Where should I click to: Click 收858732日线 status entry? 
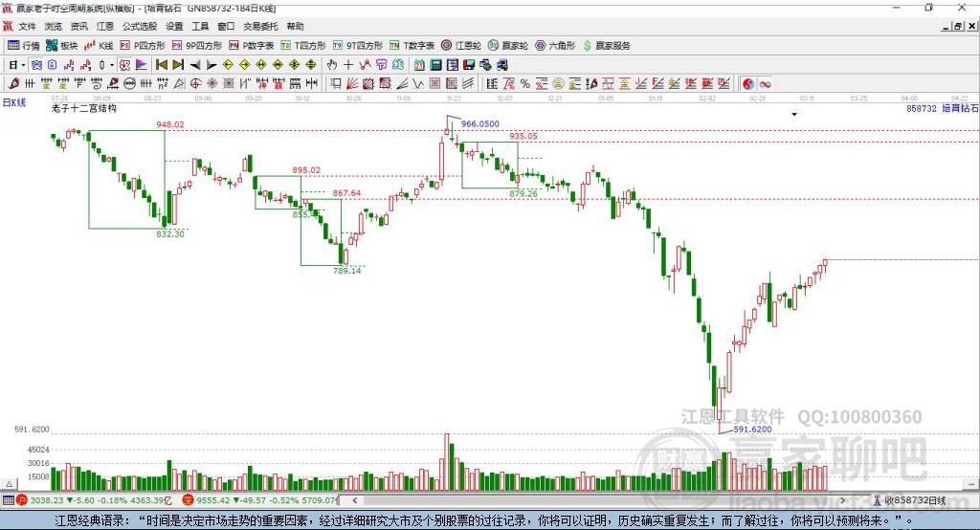[x=909, y=500]
